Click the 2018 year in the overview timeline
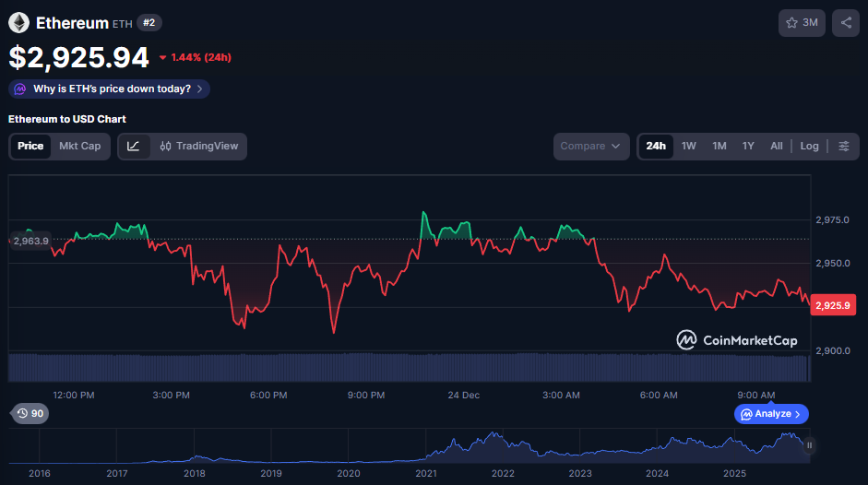 [195, 473]
